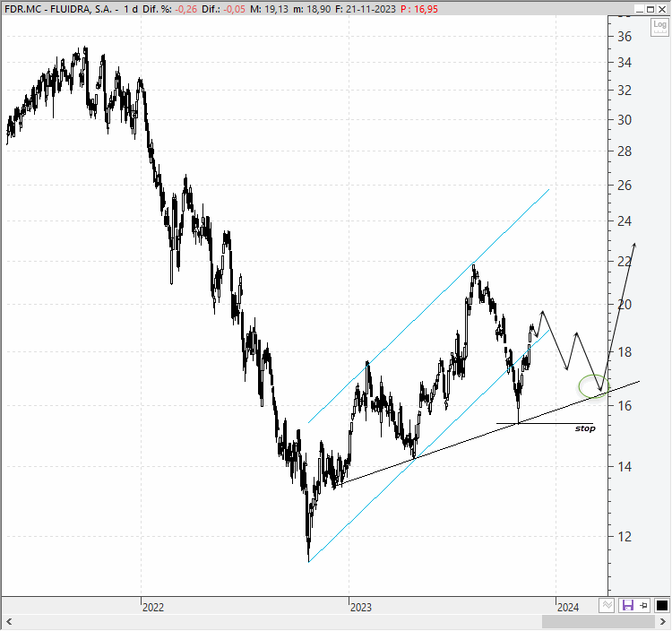
Task: Click the 16 price axis label
Action: click(625, 406)
